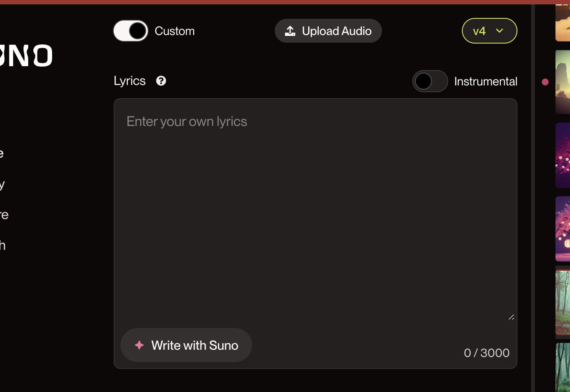Open the v4 model version dropdown

point(489,31)
